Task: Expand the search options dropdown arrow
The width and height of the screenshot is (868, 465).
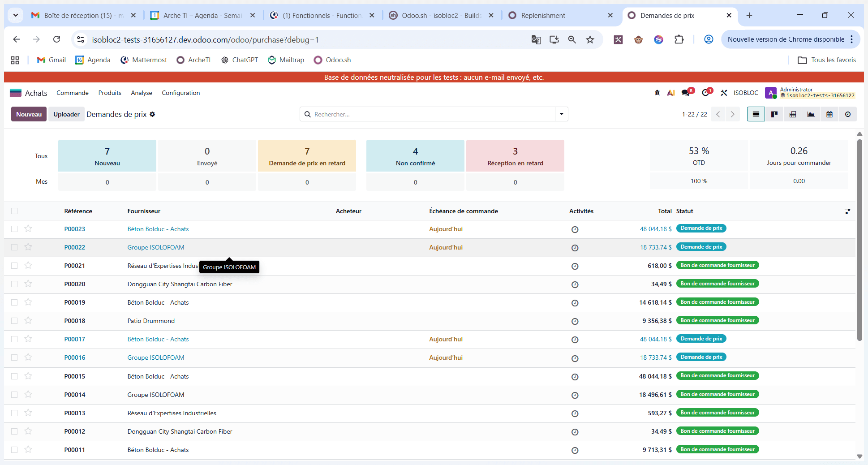Action: point(562,114)
